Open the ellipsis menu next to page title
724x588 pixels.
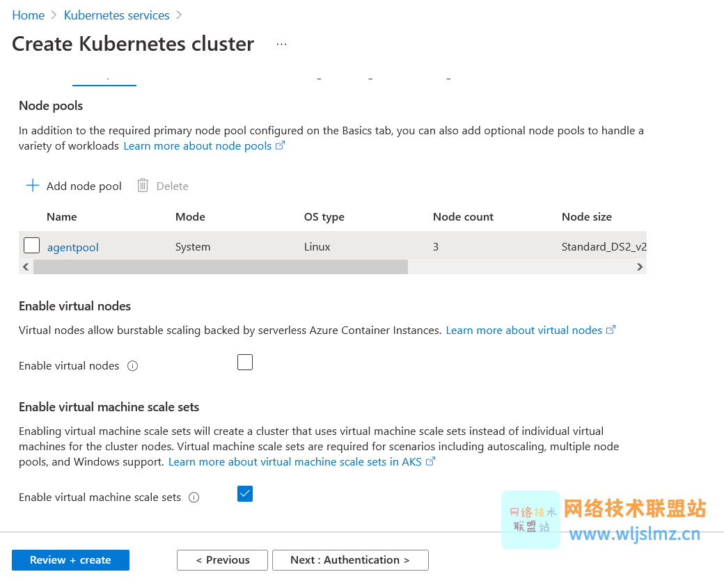click(282, 45)
